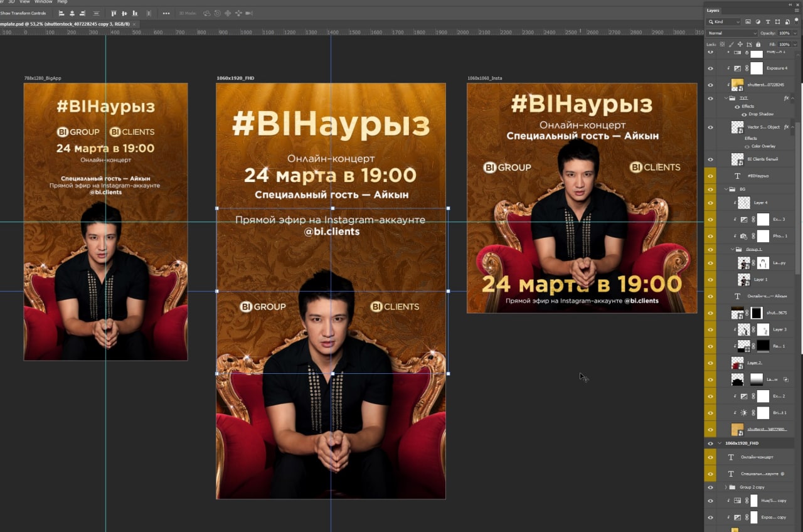Click the align vertical centers icon
803x532 pixels.
tap(125, 13)
